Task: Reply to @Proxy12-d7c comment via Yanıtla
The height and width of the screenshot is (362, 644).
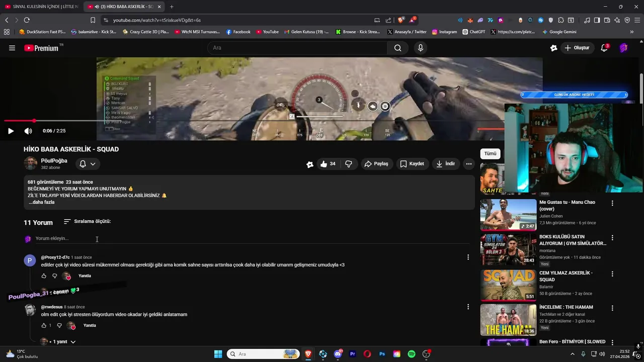Action: tap(85, 276)
